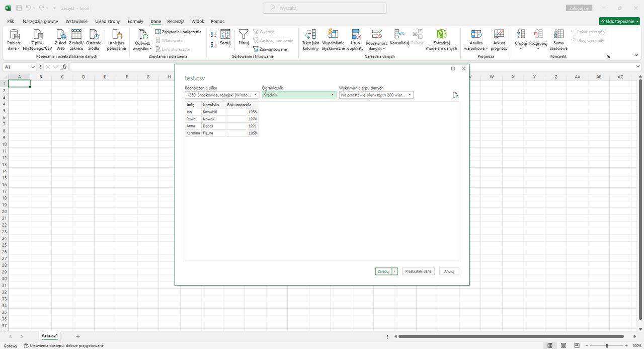The width and height of the screenshot is (644, 349).
Task: Switch to the Wstawianie ribbon tab
Action: click(x=76, y=21)
